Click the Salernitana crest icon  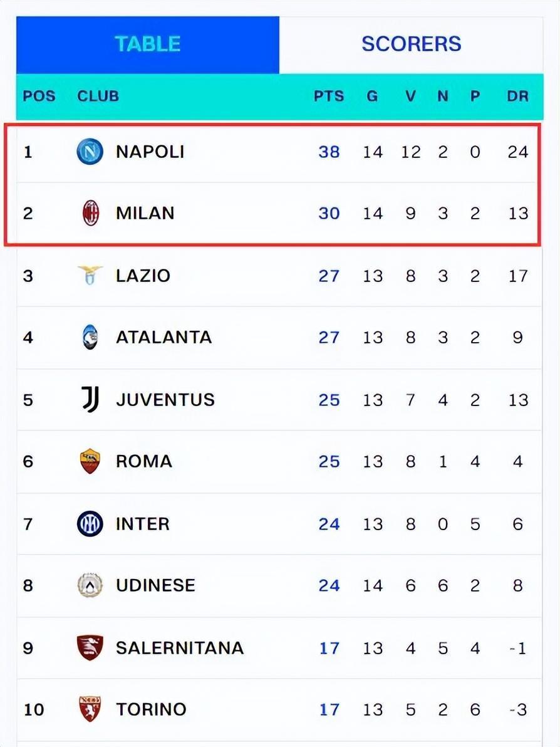point(90,647)
